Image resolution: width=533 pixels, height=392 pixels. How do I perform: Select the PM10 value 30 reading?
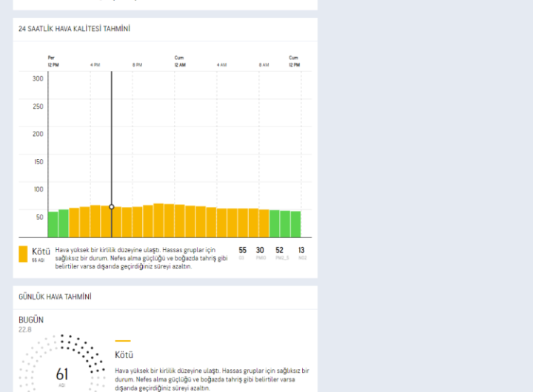pos(260,251)
